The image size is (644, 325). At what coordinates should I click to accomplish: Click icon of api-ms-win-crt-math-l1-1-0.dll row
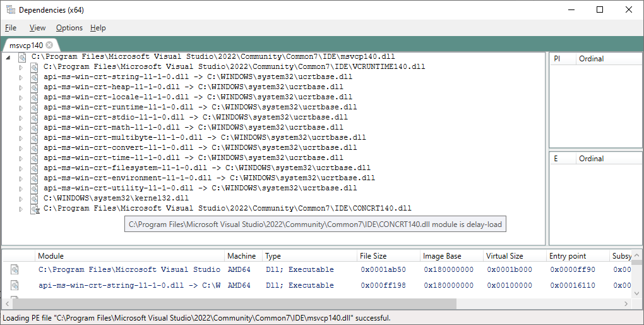(x=35, y=128)
